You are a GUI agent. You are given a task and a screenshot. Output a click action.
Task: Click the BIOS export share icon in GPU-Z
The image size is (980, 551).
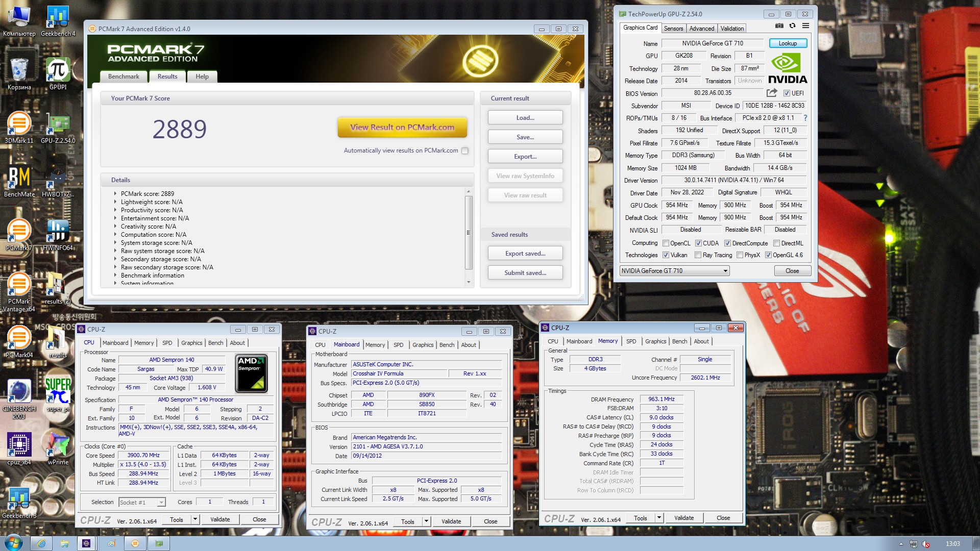(772, 93)
